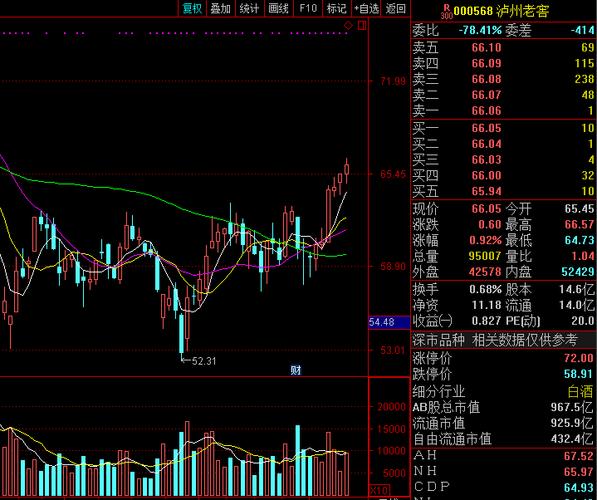The image size is (597, 500).
Task: Click the stock name 泸州老窖
Action: tap(523, 11)
